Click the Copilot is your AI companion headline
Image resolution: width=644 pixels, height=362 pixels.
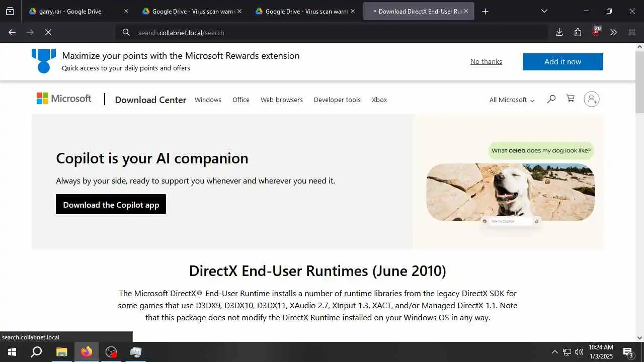tap(152, 158)
